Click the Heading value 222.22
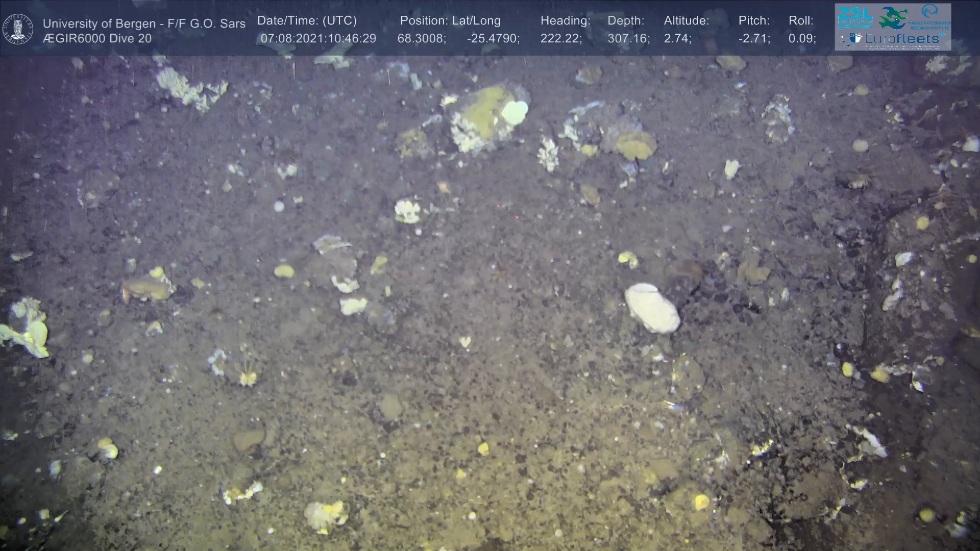 [x=560, y=39]
